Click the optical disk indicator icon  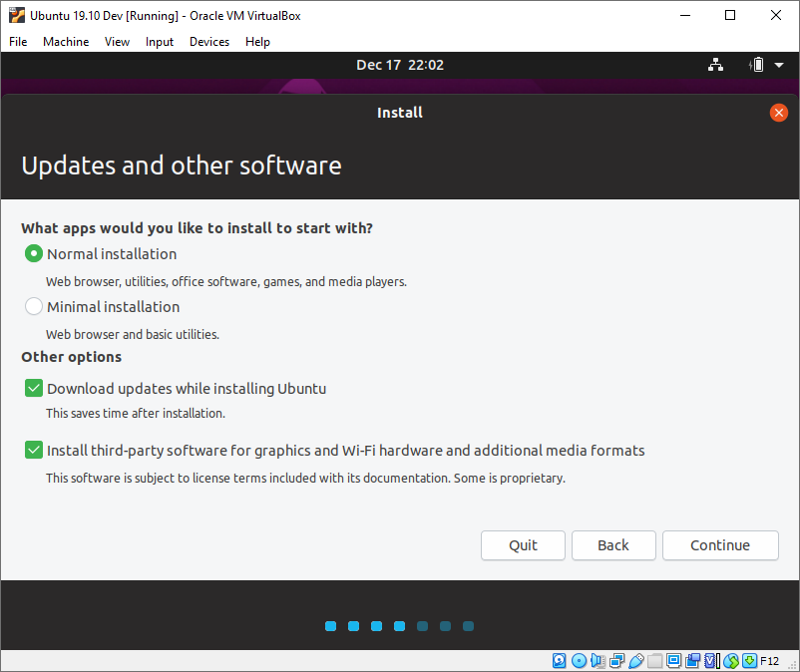point(579,661)
